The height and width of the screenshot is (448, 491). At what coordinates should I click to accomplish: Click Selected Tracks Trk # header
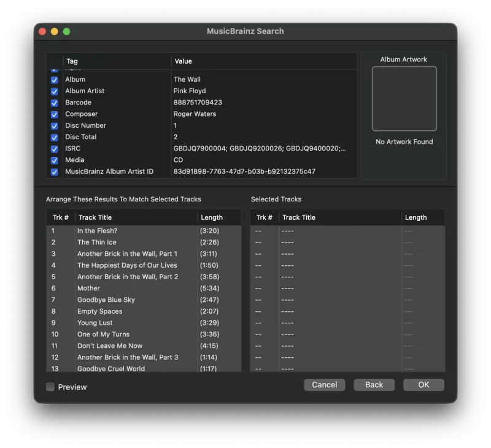(x=265, y=217)
